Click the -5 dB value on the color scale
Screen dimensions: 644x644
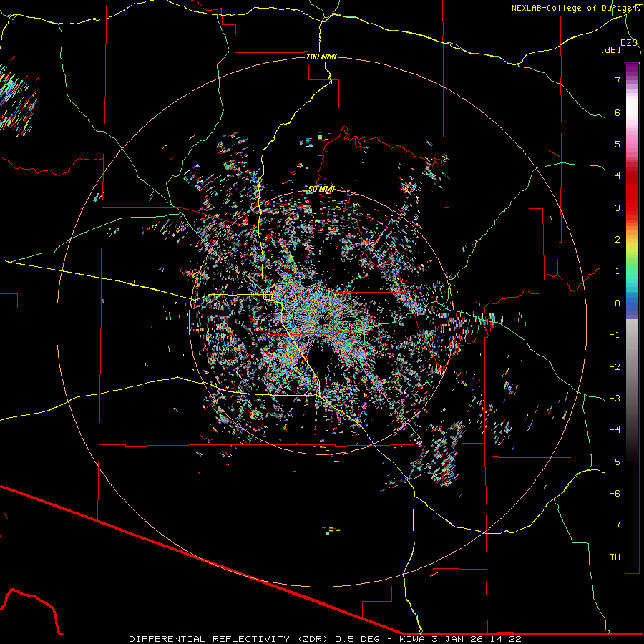(x=615, y=462)
